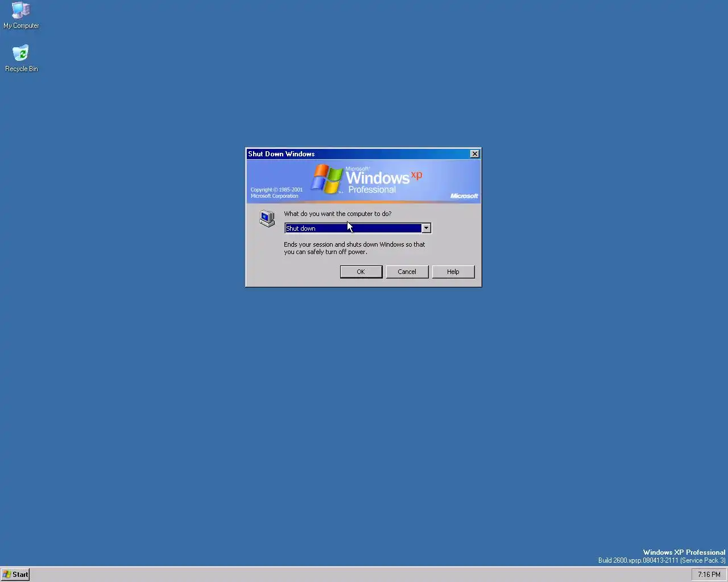Image resolution: width=728 pixels, height=582 pixels.
Task: Confirm shutdown with the OK button
Action: click(361, 272)
